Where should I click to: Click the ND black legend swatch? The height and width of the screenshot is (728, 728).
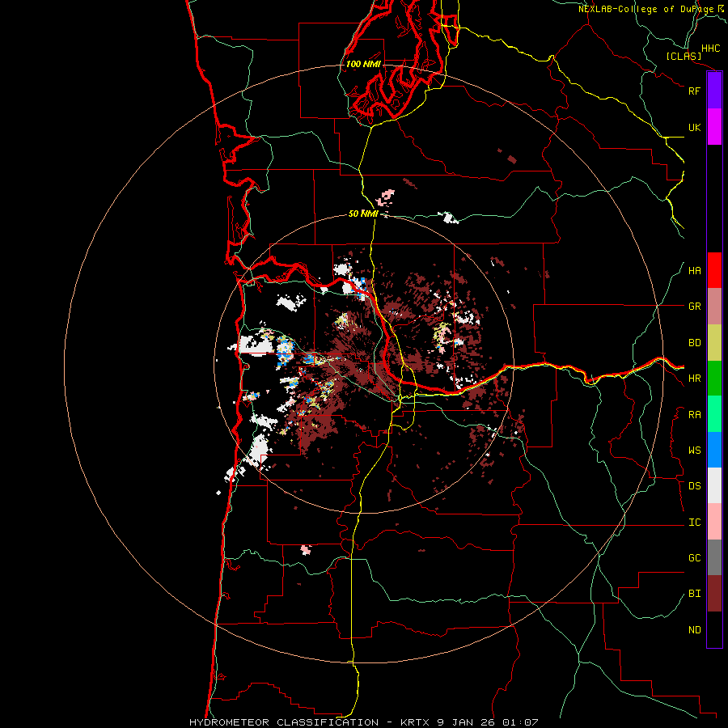[x=714, y=629]
